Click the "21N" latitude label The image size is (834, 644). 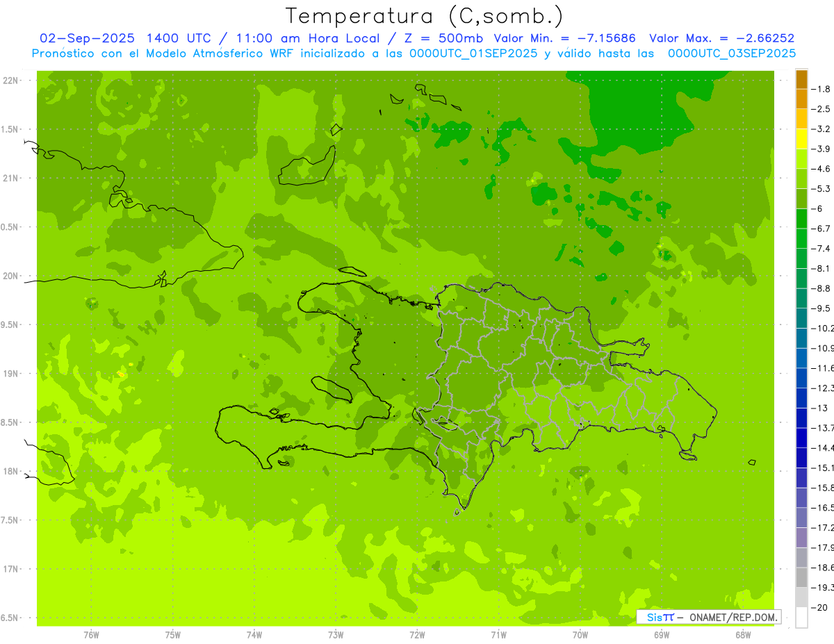point(11,178)
